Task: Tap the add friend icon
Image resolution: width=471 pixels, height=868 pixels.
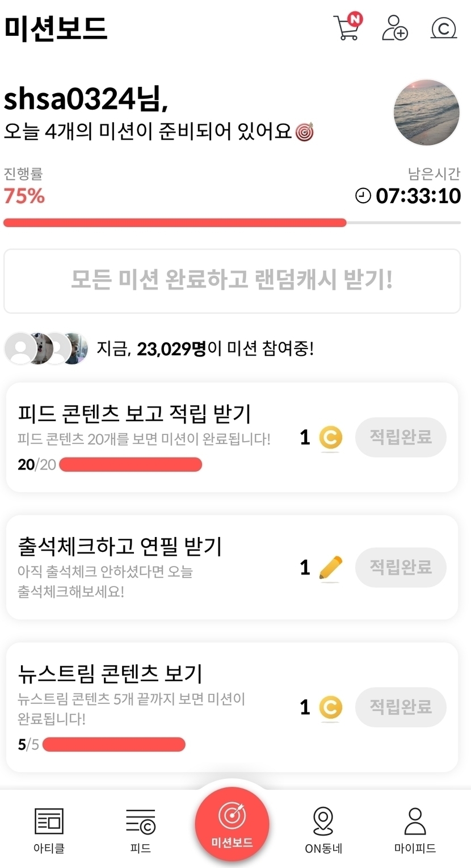Action: point(394,27)
